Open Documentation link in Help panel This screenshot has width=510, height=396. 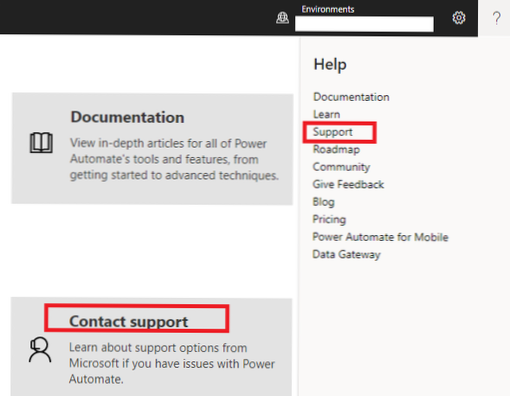point(351,97)
